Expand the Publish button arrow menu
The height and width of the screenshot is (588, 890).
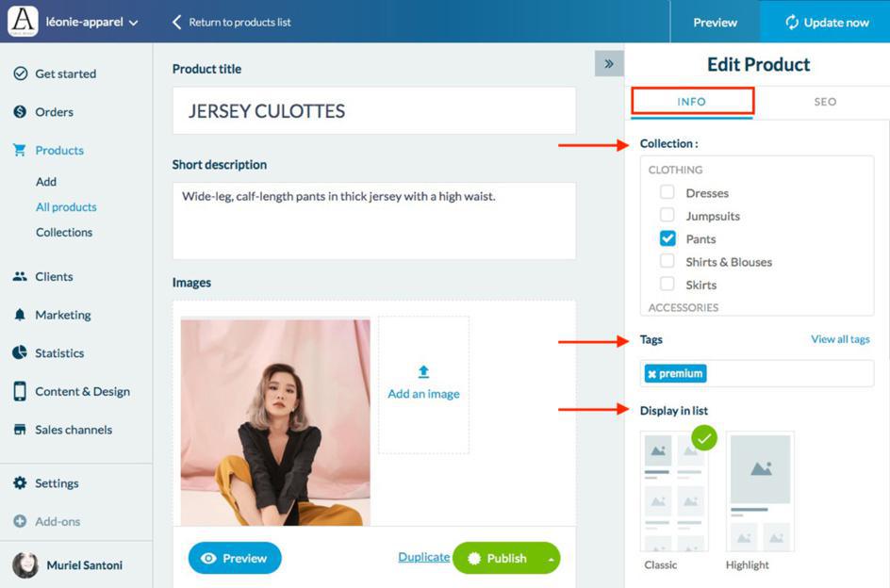pos(550,559)
